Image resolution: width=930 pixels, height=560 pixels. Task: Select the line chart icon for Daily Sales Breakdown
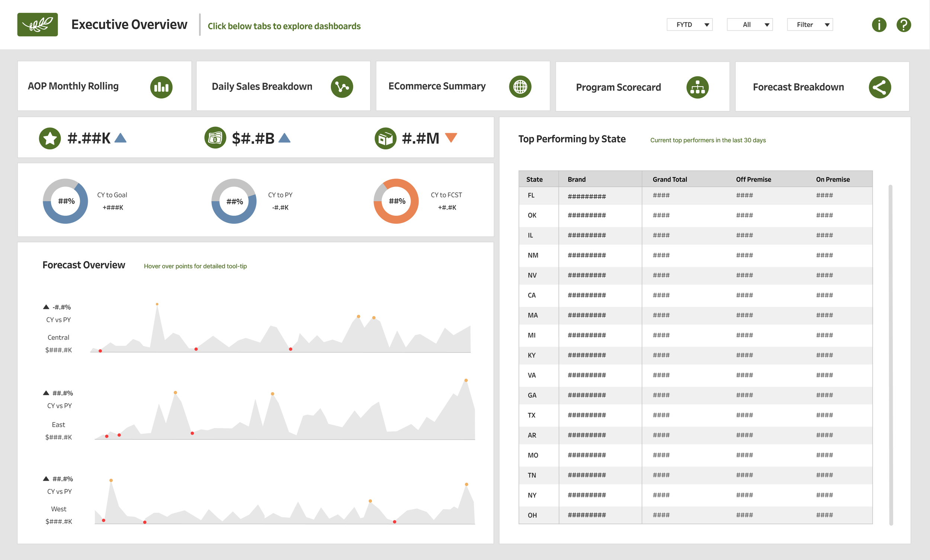[x=341, y=86]
